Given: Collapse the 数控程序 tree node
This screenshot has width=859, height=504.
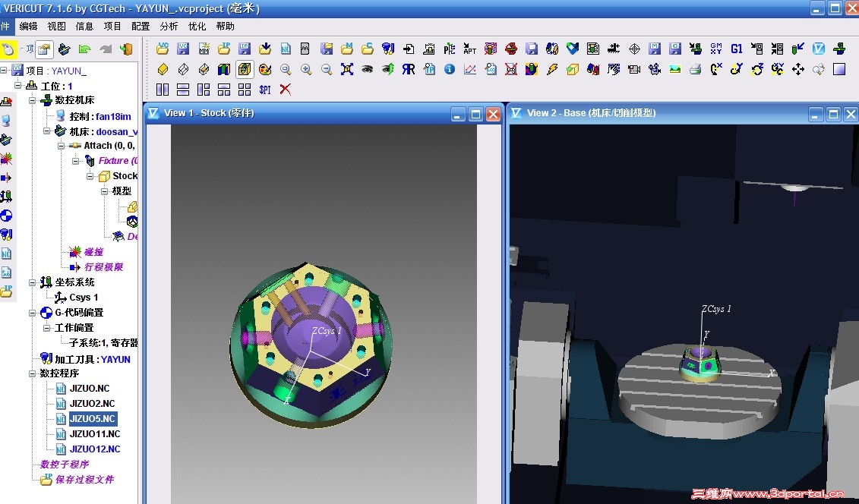Looking at the screenshot, I should [x=33, y=373].
